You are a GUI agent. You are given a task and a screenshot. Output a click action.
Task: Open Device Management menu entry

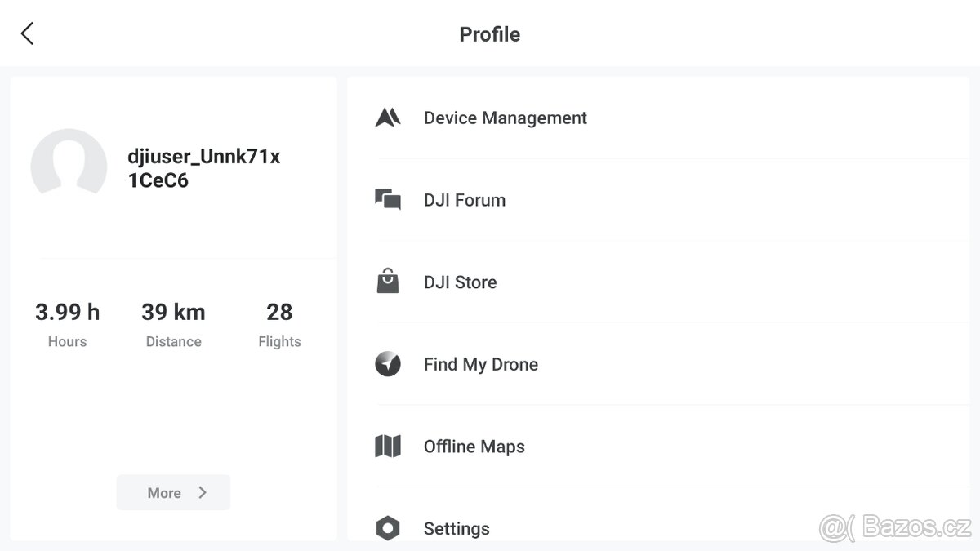658,118
